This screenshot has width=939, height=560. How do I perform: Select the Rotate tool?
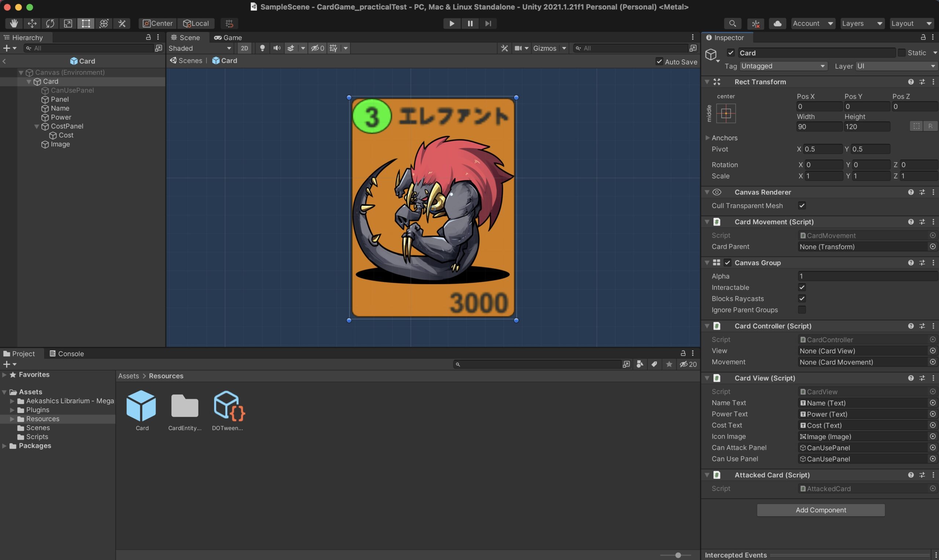click(50, 23)
